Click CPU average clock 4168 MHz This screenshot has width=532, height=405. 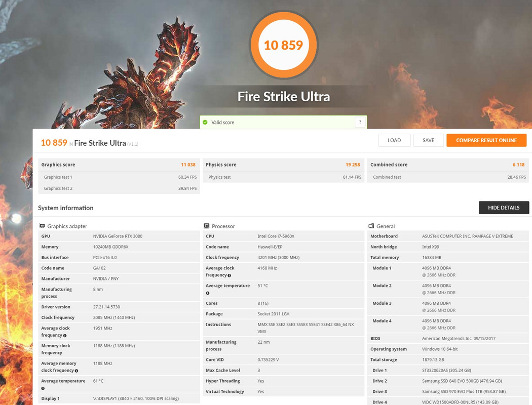pos(267,268)
